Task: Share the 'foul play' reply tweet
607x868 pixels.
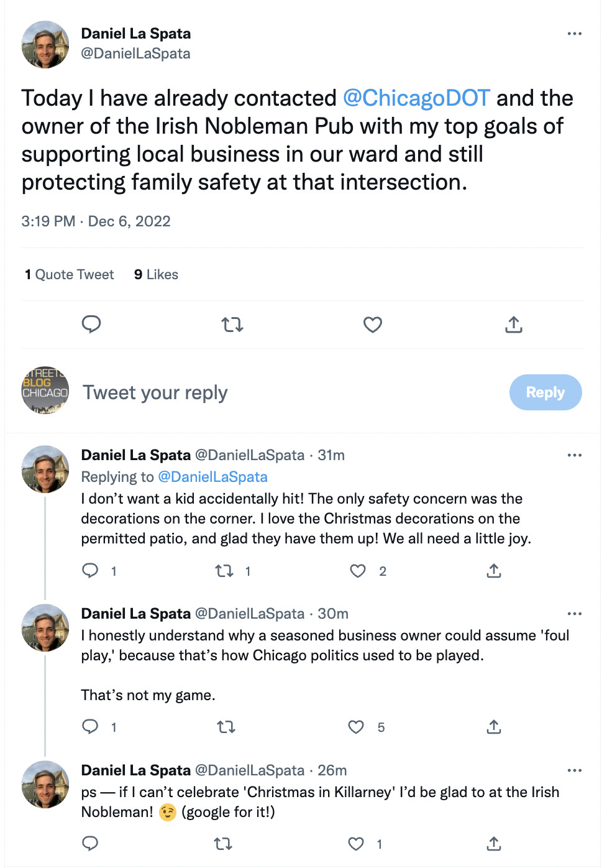Action: (x=494, y=727)
